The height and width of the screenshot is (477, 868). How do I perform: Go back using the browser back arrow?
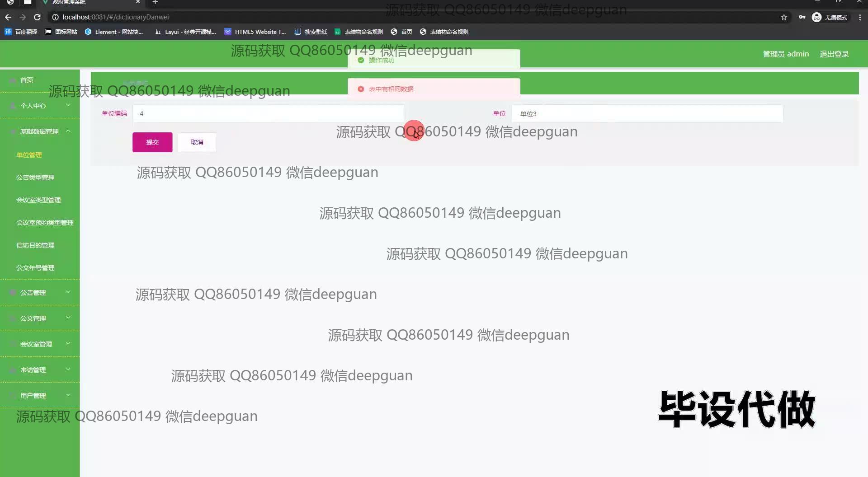[8, 17]
